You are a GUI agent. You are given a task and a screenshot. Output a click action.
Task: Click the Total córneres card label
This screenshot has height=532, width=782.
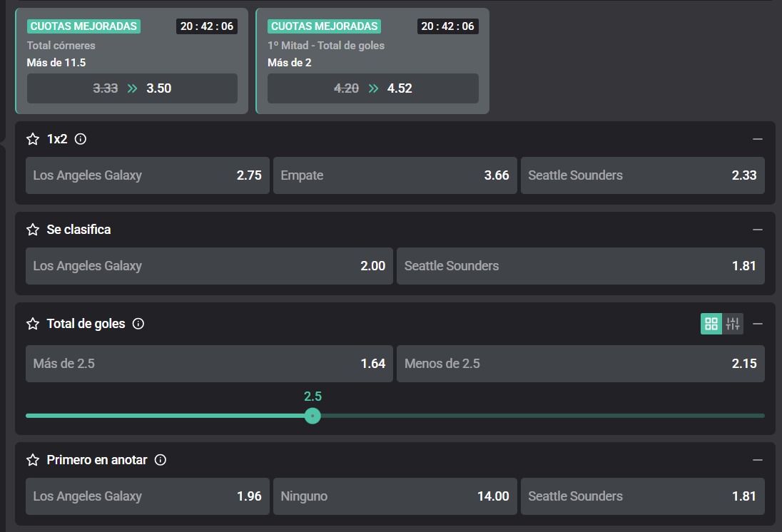tap(61, 46)
